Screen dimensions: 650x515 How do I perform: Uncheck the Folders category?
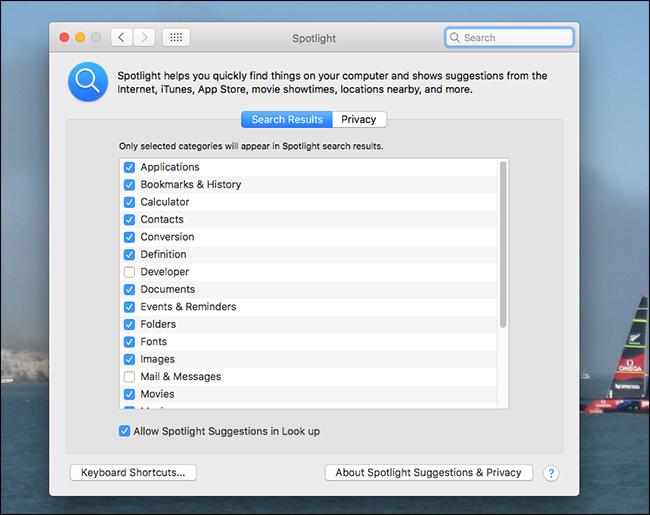point(129,324)
